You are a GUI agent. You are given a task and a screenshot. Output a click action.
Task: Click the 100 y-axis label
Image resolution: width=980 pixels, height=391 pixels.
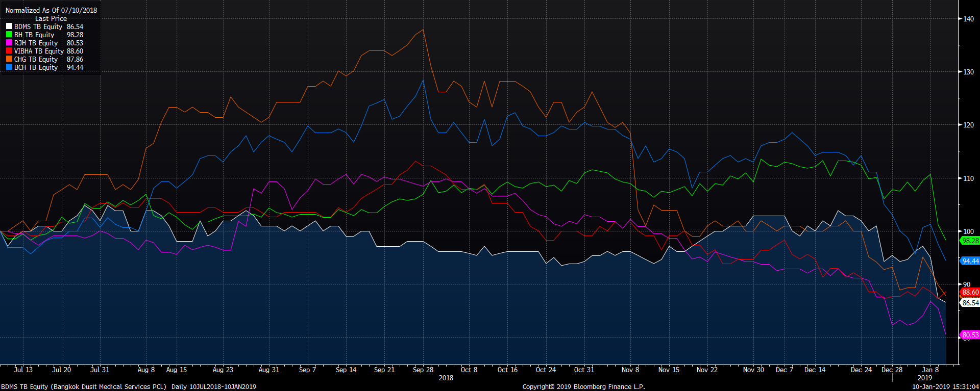click(x=968, y=231)
